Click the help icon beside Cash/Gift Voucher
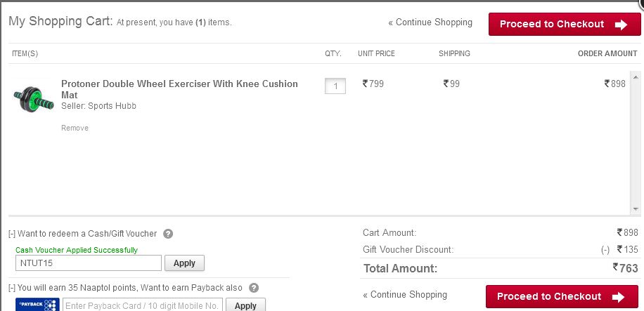This screenshot has height=311, width=644. click(x=168, y=234)
